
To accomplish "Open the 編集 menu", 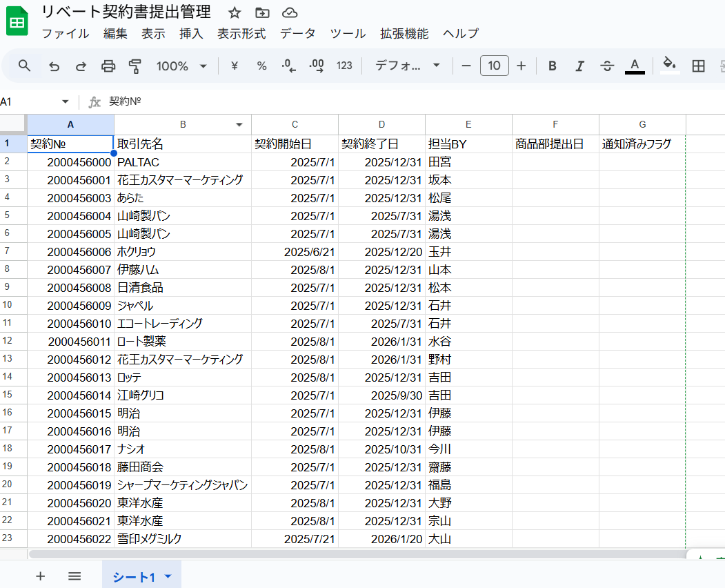I will [115, 33].
